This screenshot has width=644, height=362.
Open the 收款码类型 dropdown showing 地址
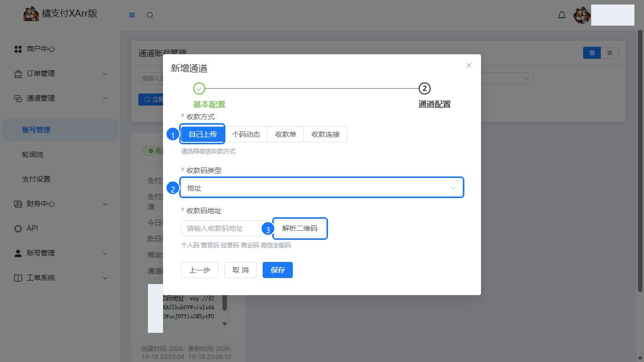point(322,188)
